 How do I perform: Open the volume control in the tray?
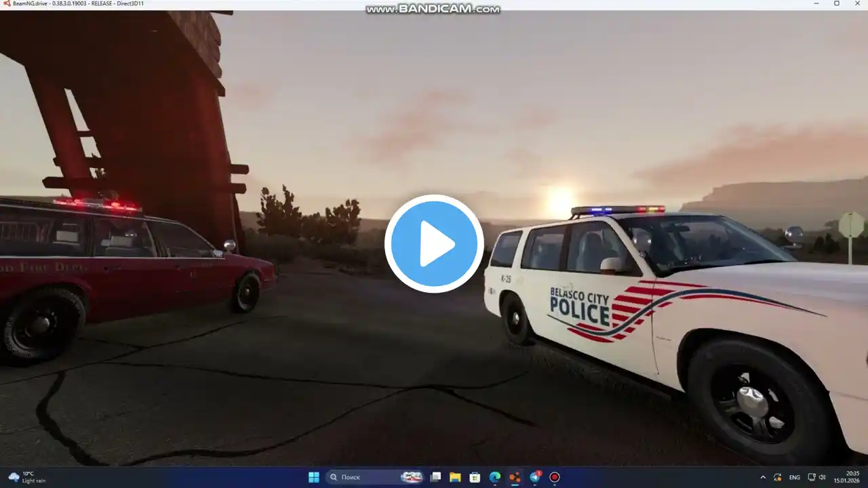click(823, 477)
